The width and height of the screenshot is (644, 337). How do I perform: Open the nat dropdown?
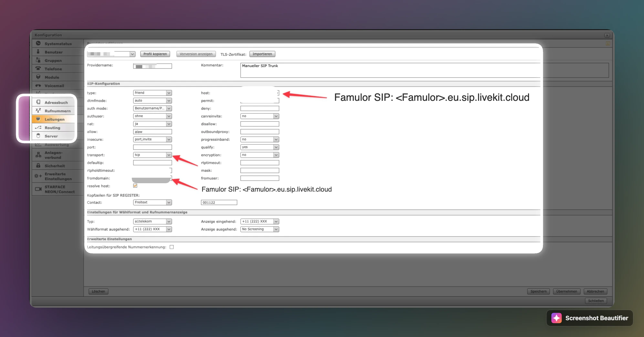(152, 124)
